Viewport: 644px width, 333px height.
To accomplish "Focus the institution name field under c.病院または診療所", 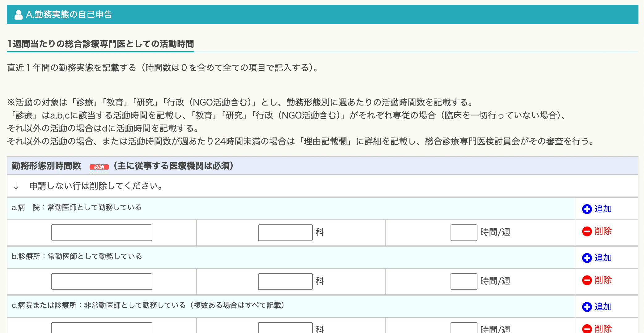I will point(102,328).
